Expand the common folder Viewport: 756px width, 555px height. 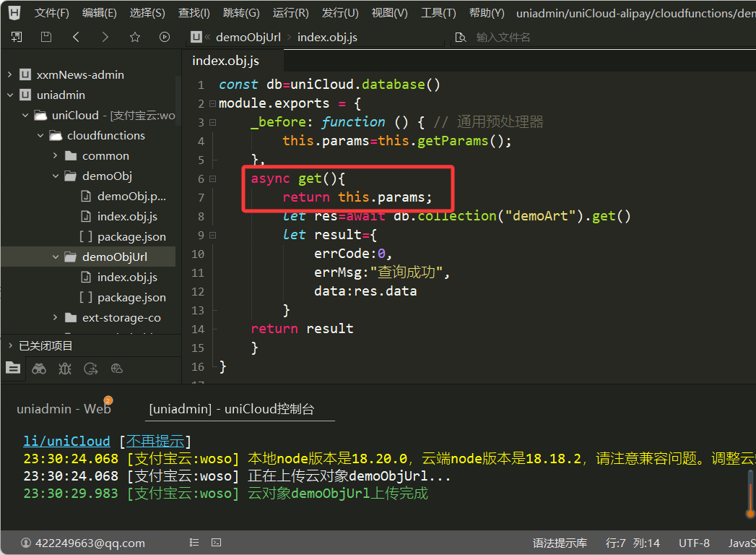tap(56, 155)
